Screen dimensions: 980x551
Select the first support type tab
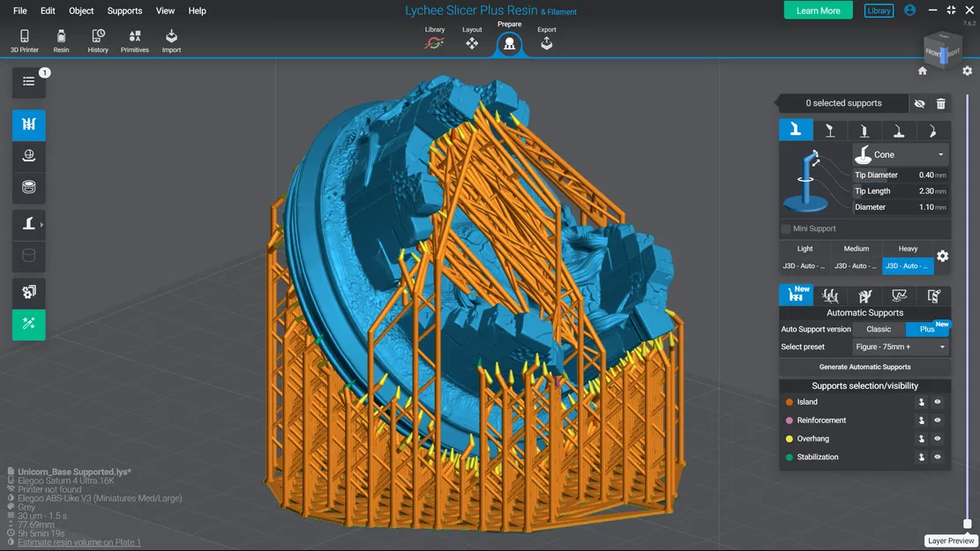pos(796,130)
